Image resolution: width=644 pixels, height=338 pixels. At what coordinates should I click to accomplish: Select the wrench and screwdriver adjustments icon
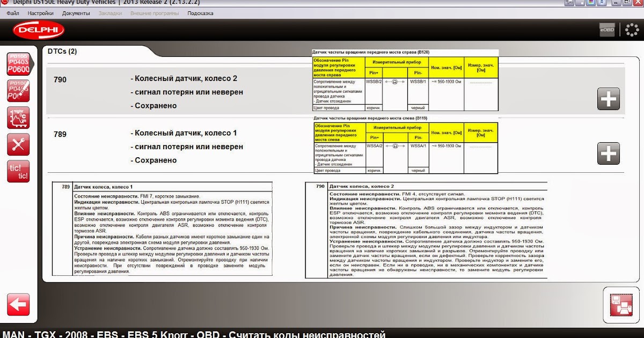(18, 144)
